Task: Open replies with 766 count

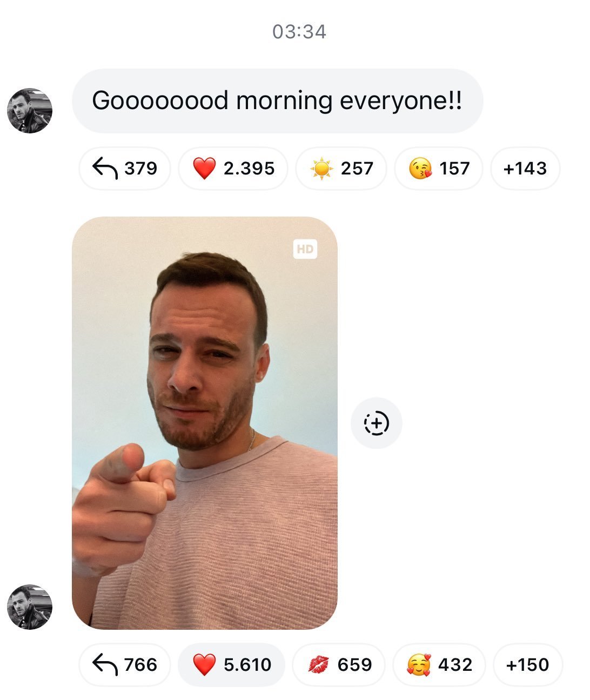Action: 125,664
